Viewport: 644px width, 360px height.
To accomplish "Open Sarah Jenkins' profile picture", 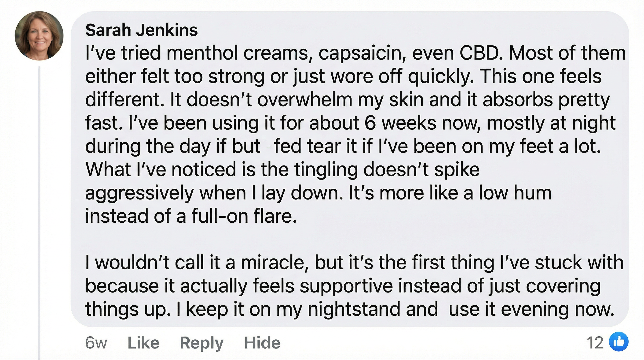I will pyautogui.click(x=39, y=36).
